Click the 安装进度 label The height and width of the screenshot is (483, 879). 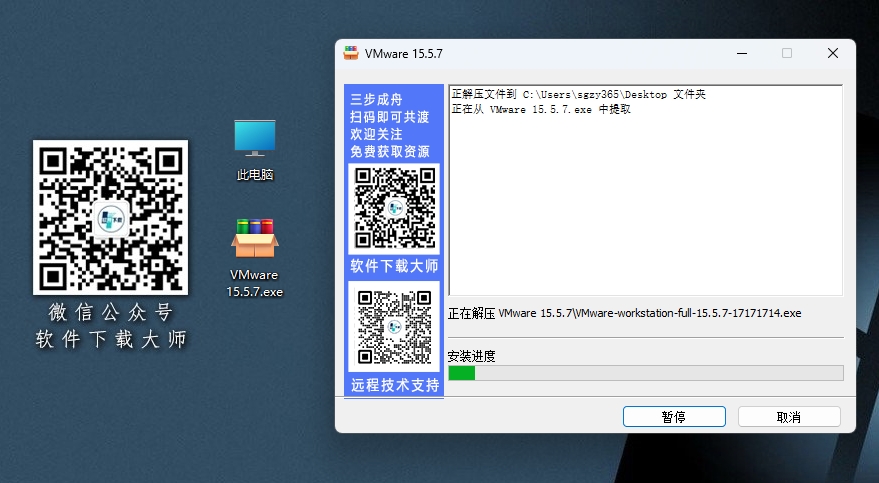click(471, 356)
